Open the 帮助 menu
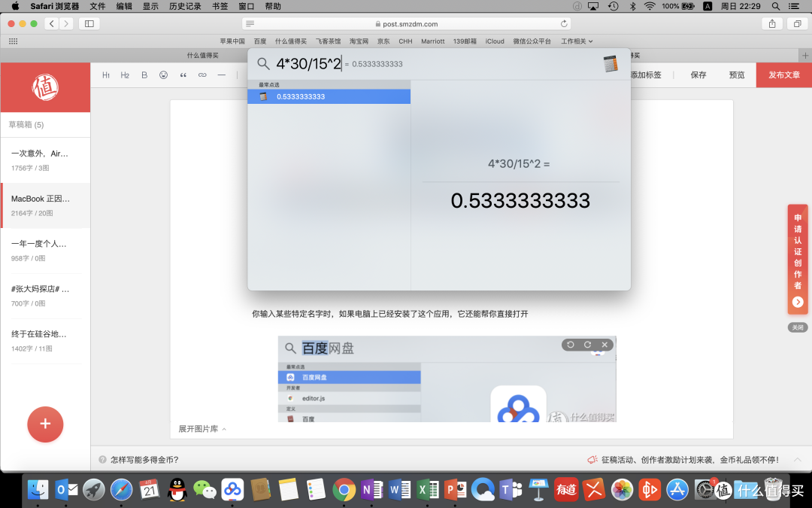The width and height of the screenshot is (812, 508). pos(272,6)
